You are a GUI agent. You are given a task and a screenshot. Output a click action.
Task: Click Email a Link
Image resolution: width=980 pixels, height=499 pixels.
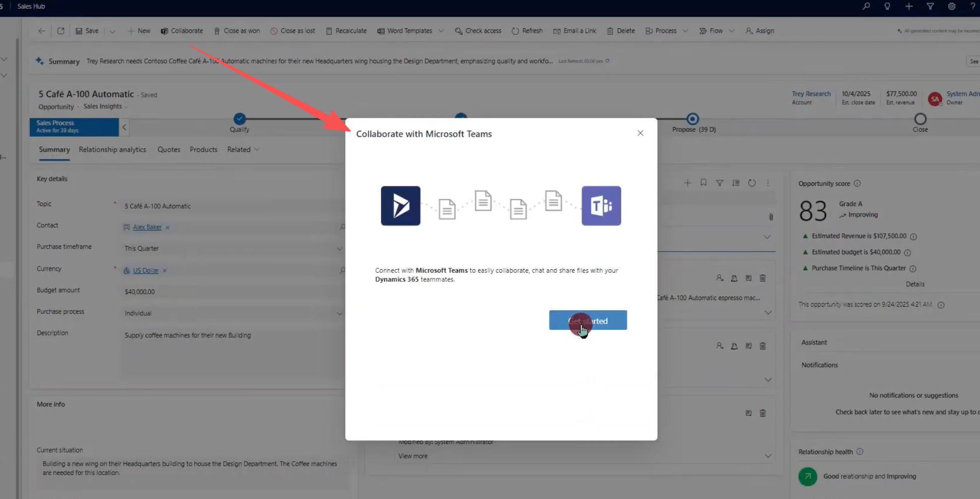pyautogui.click(x=574, y=31)
